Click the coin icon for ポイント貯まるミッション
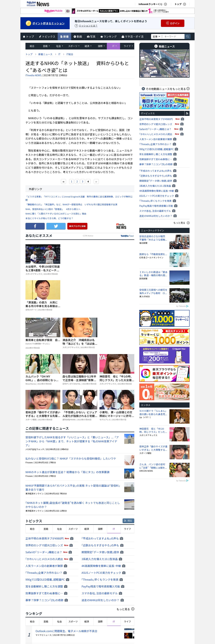Image resolution: width=215 pixels, height=644 pixels. coord(28,23)
